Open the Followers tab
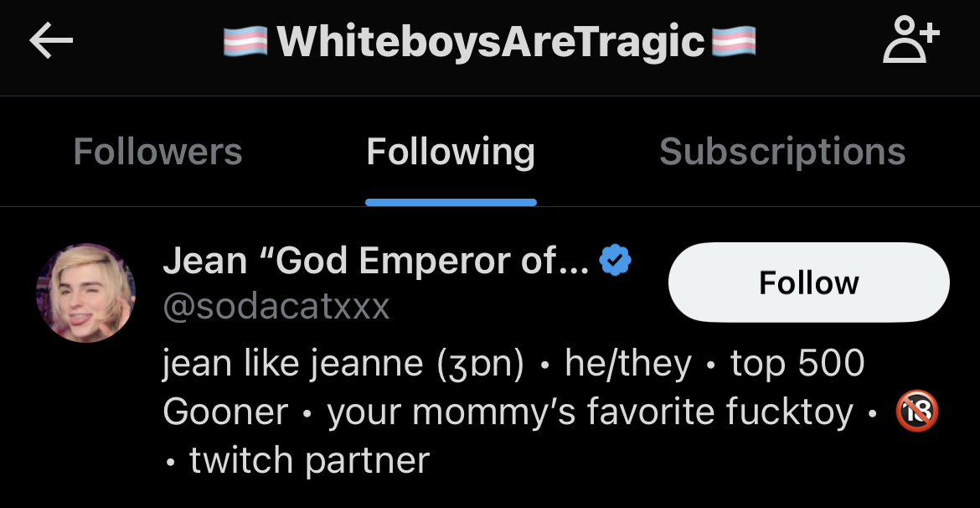The image size is (980, 508). pyautogui.click(x=157, y=152)
